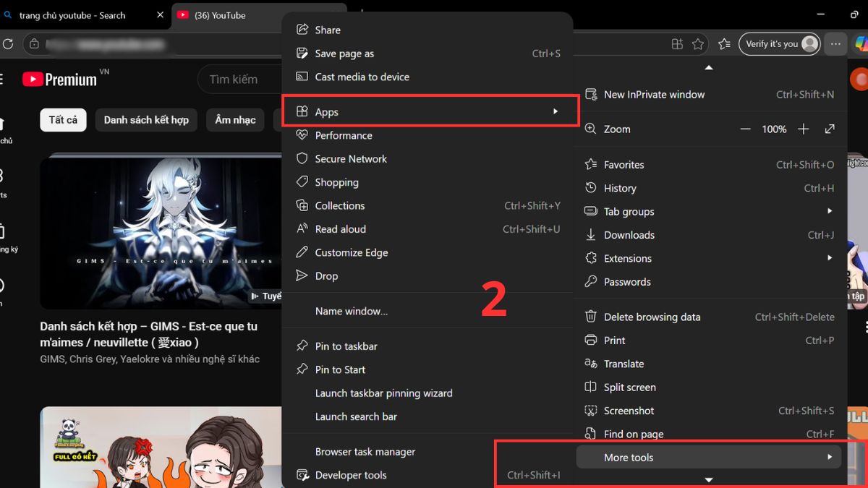The width and height of the screenshot is (868, 488).
Task: Click the New InPrivate window icon
Action: coord(591,94)
